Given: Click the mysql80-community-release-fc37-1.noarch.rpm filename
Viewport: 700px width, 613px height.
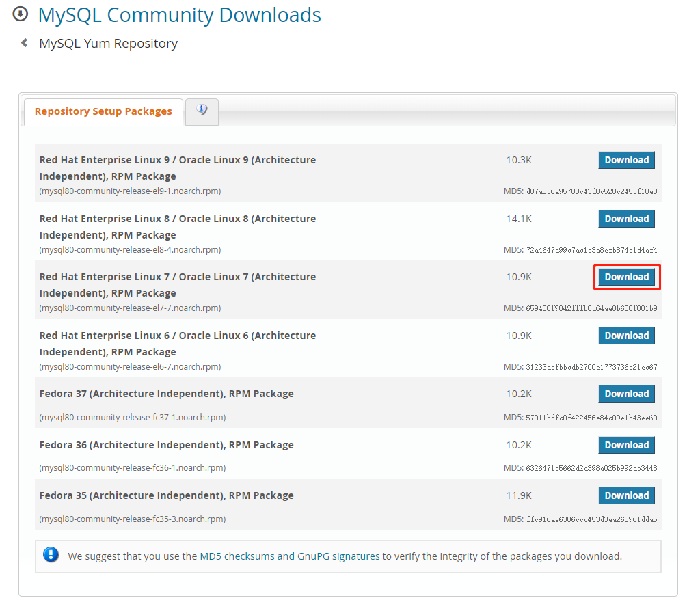Looking at the screenshot, I should 133,417.
